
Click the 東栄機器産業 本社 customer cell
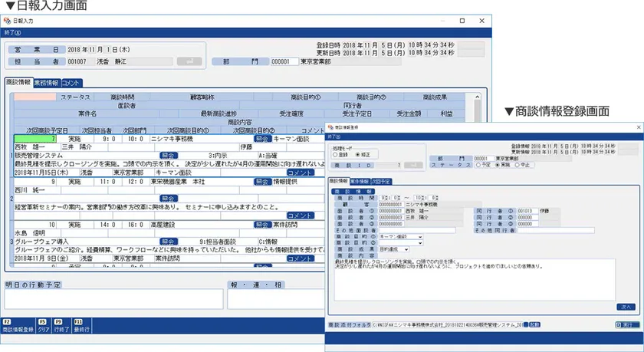click(x=201, y=182)
